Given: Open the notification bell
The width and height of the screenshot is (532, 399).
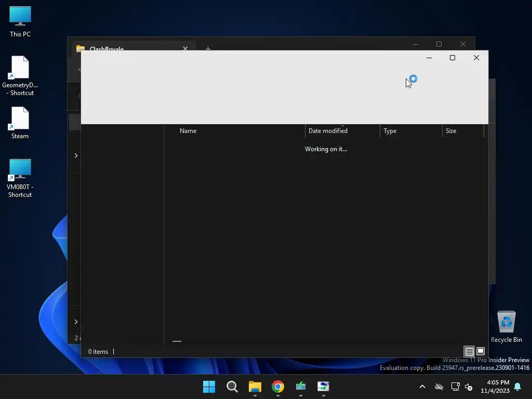Looking at the screenshot, I should pos(518,387).
